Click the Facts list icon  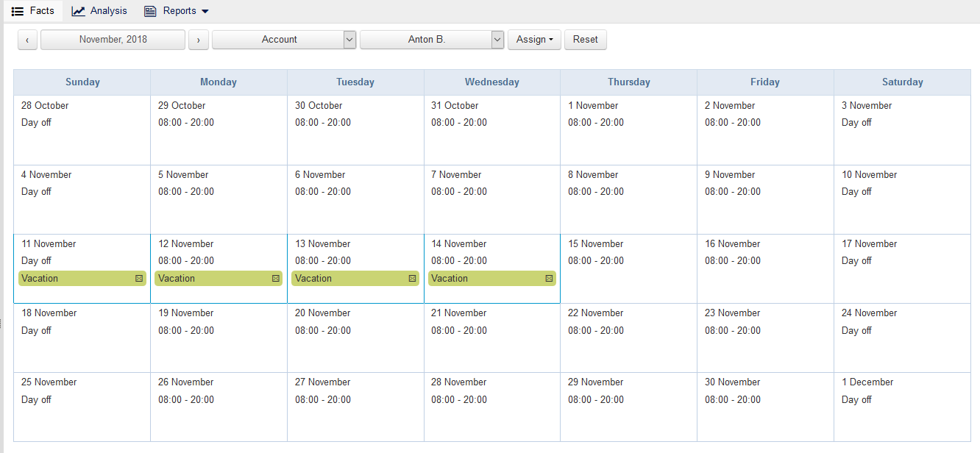coord(17,10)
